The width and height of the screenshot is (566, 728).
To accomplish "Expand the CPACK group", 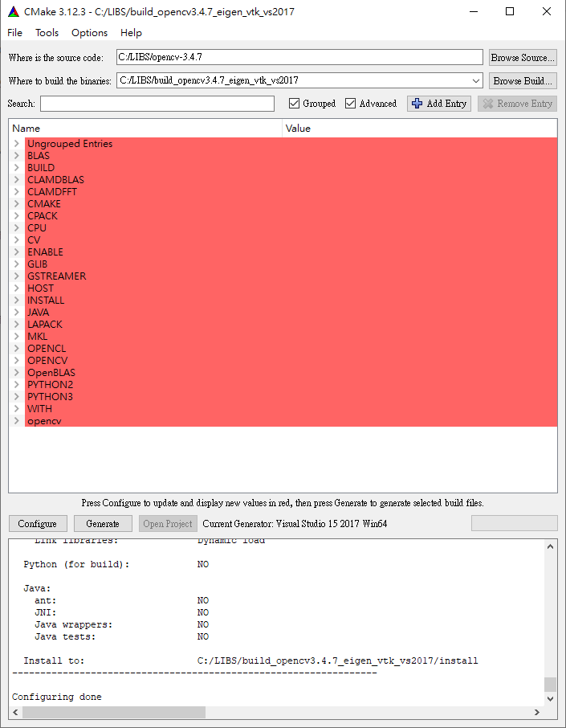I will click(x=16, y=216).
